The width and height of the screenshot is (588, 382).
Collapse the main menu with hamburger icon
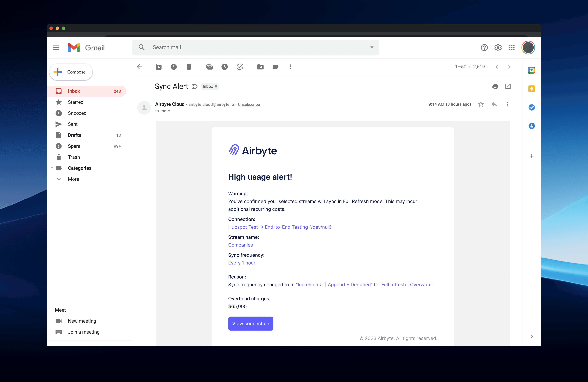56,47
